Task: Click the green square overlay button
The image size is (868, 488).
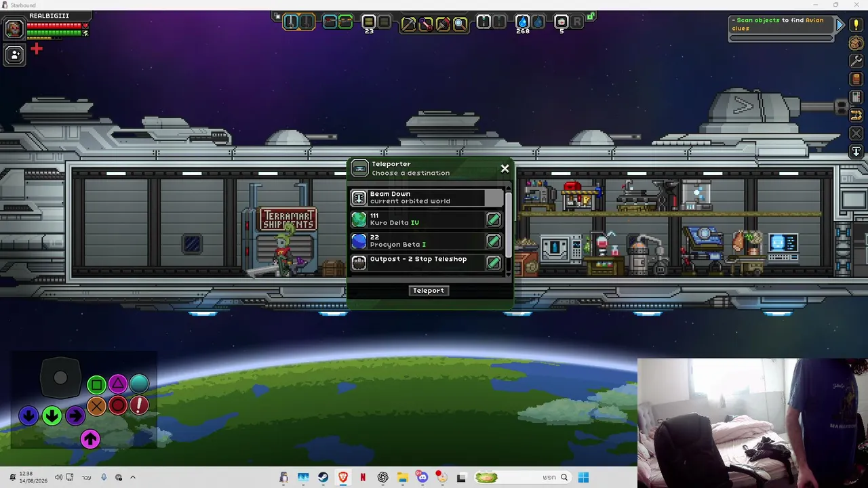Action: pos(96,385)
